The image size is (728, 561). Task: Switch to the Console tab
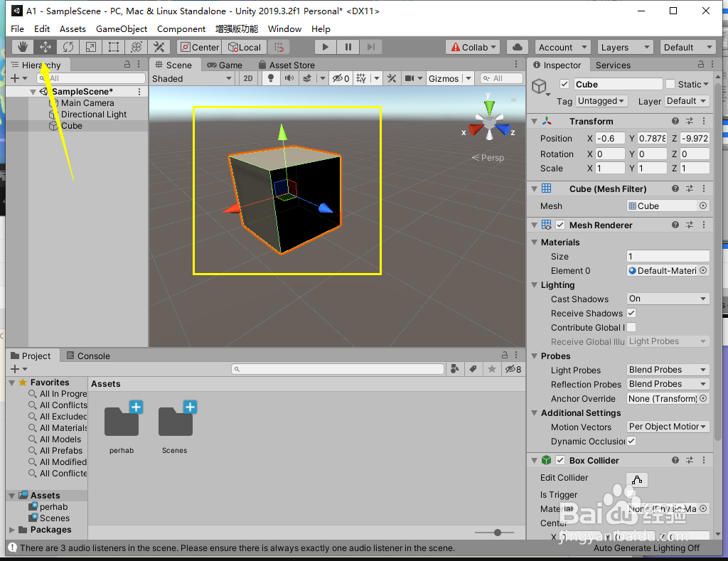[x=88, y=356]
